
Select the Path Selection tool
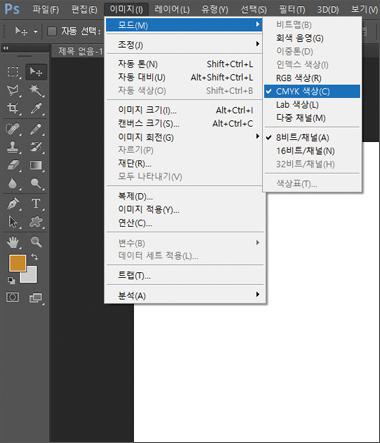coord(13,222)
